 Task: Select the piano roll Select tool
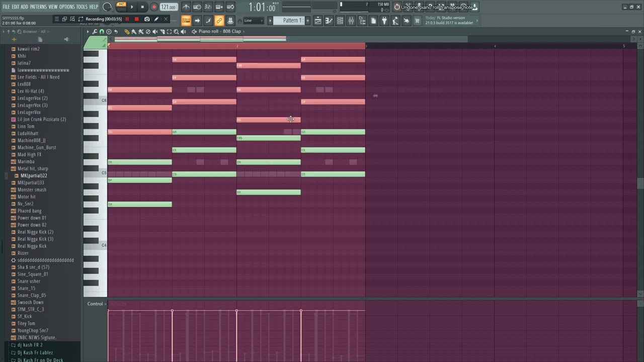click(x=169, y=32)
